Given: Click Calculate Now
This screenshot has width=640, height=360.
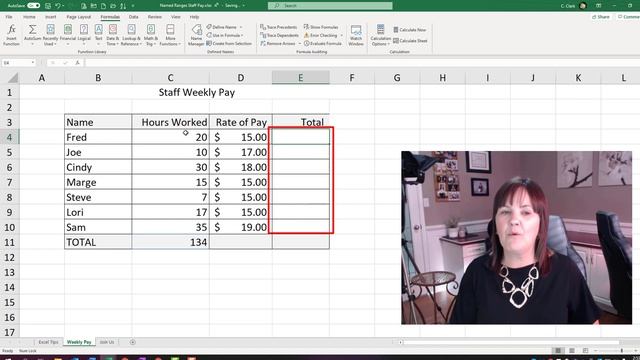Looking at the screenshot, I should click(409, 30).
